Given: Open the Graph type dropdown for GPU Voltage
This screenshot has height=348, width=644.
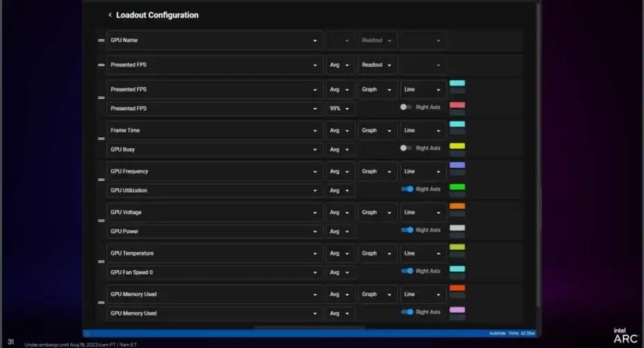Looking at the screenshot, I should point(377,212).
